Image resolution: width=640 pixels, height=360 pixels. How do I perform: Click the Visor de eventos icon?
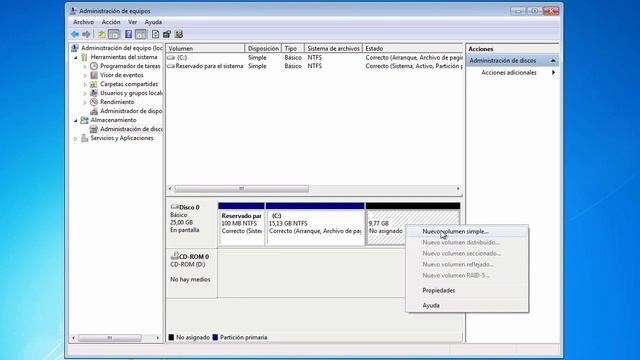click(94, 75)
